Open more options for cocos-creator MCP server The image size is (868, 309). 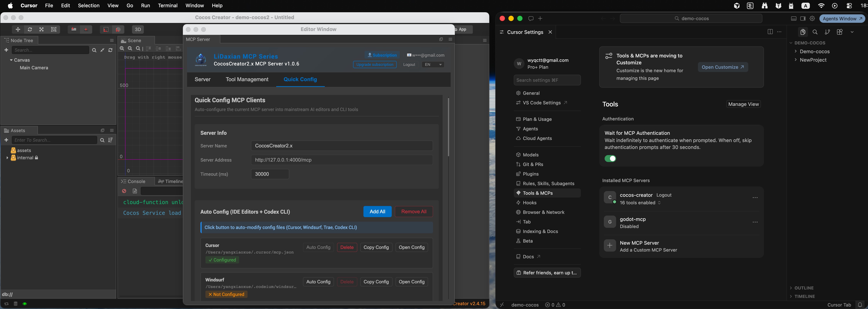(755, 198)
